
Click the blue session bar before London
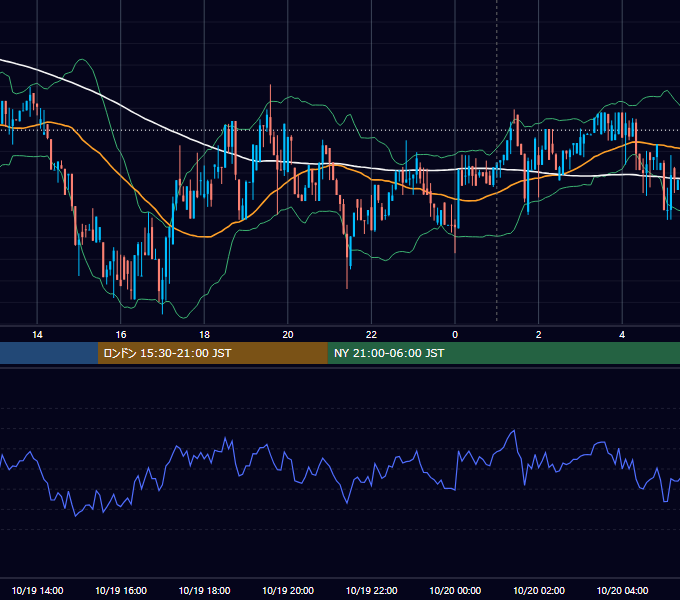point(49,353)
